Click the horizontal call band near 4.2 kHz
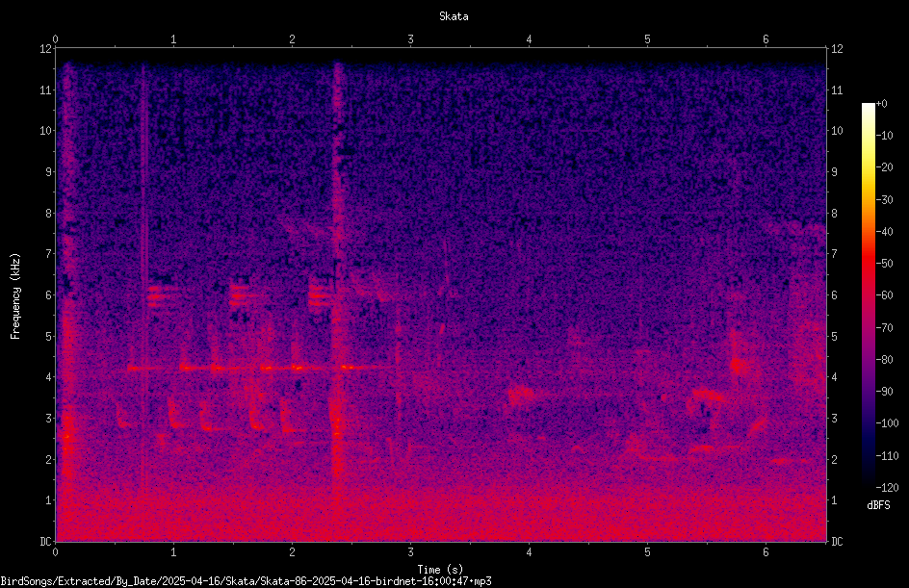This screenshot has height=588, width=909. pyautogui.click(x=255, y=368)
